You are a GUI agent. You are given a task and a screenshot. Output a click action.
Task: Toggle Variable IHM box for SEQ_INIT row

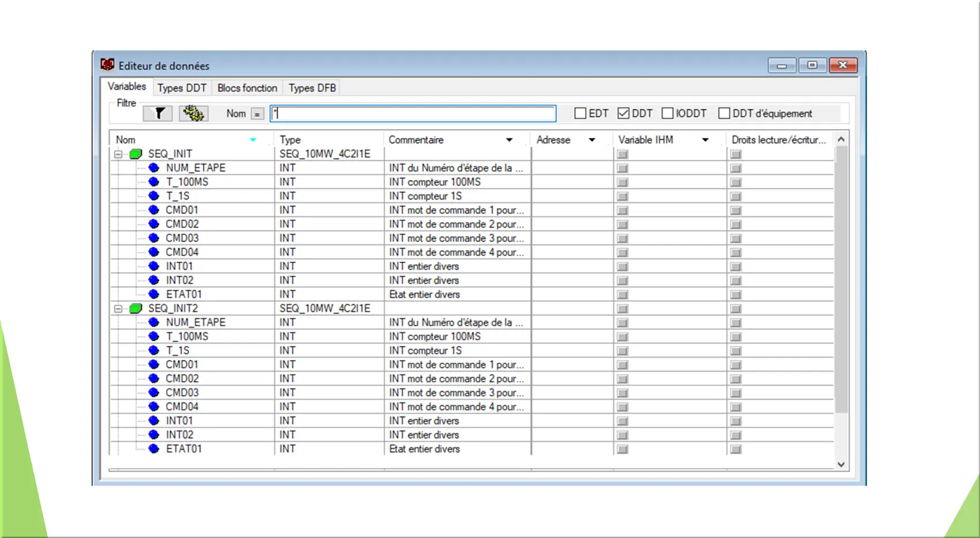[x=623, y=155]
